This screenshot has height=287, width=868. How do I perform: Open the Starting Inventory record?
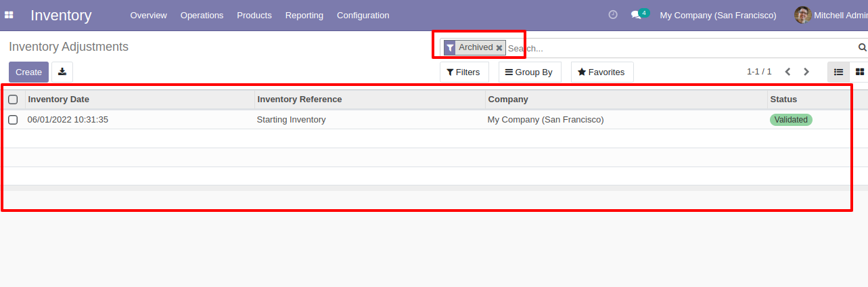pos(291,120)
